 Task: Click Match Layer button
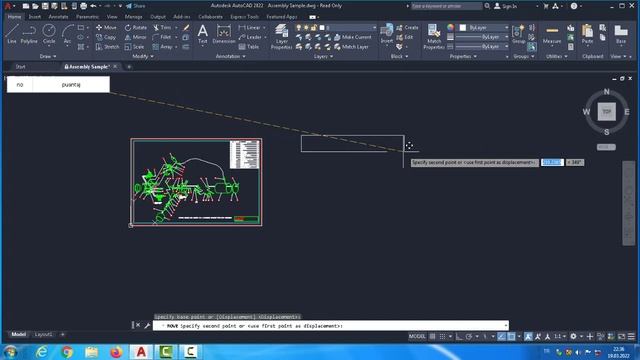[351, 47]
